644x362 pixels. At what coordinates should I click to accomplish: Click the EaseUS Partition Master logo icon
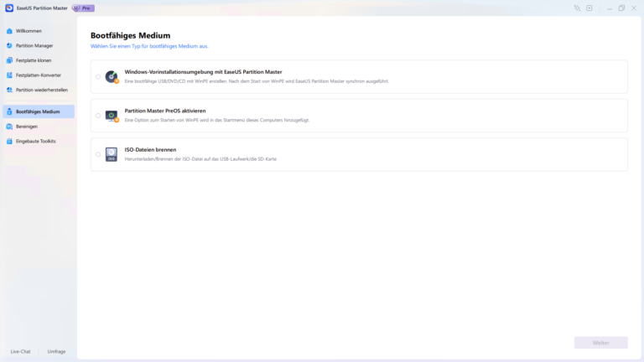[x=9, y=8]
